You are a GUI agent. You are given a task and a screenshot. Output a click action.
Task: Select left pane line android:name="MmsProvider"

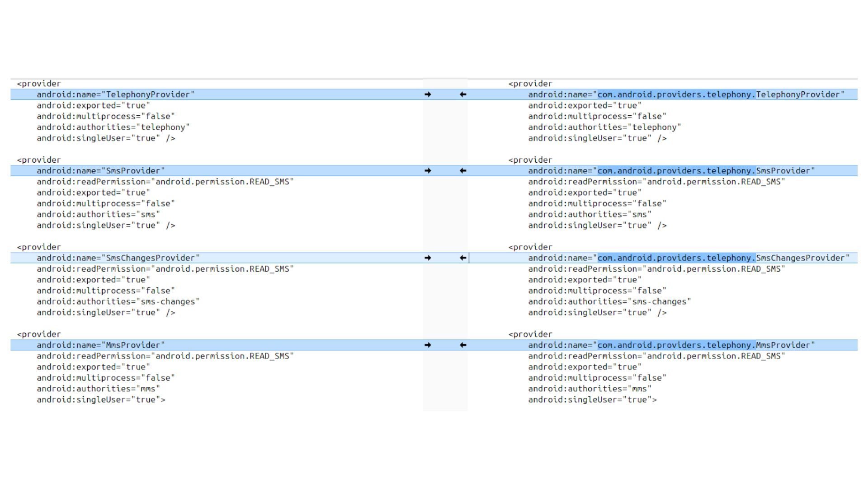click(x=100, y=345)
